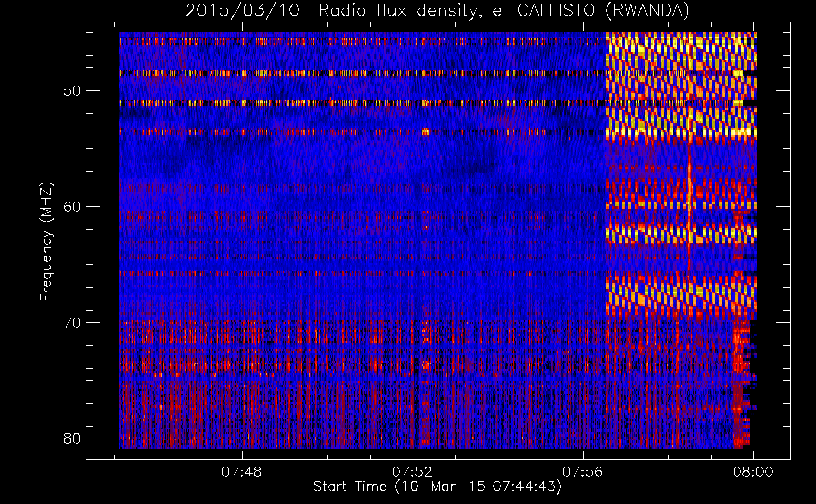Click the plot title text 'Radio flux density, e-CALLISTO (RWANDA)'
This screenshot has width=816, height=504.
point(504,10)
